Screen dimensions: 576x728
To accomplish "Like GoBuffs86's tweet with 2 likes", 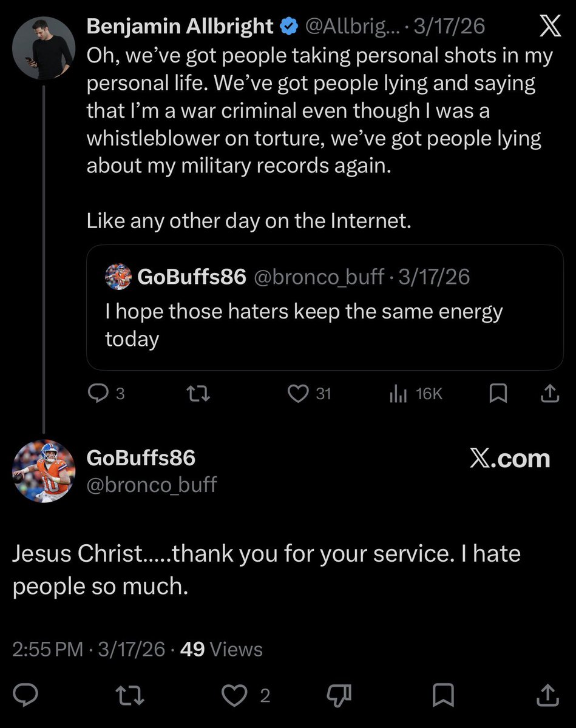I will [x=234, y=695].
